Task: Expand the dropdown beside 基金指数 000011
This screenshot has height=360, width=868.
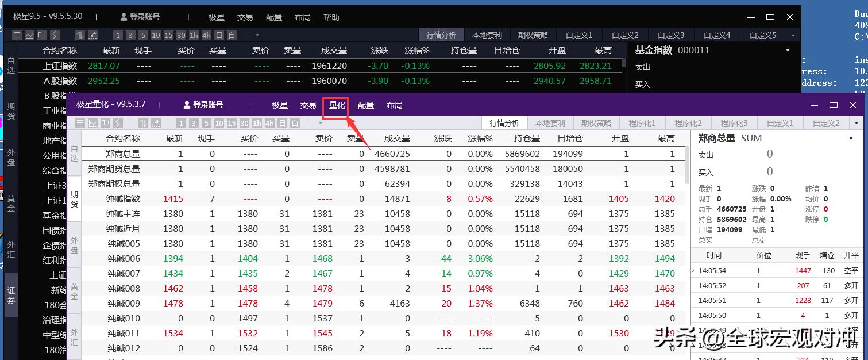Action: tap(788, 50)
